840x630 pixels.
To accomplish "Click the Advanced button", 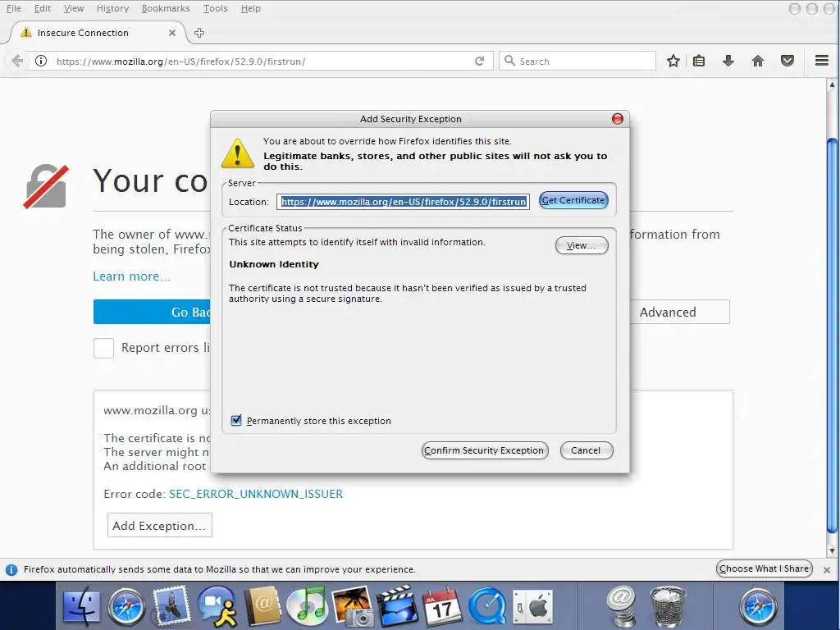I will click(679, 312).
